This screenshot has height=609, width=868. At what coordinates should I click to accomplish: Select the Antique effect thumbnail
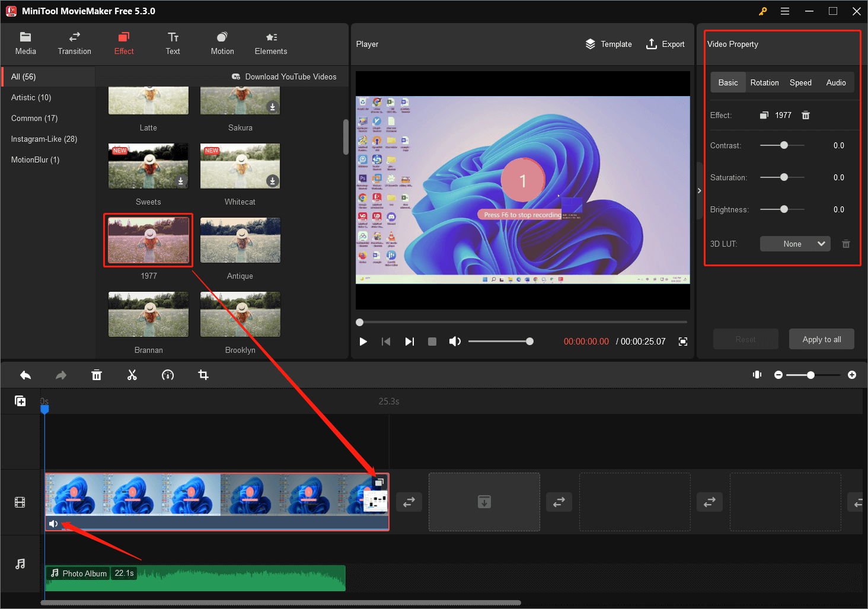pos(240,240)
